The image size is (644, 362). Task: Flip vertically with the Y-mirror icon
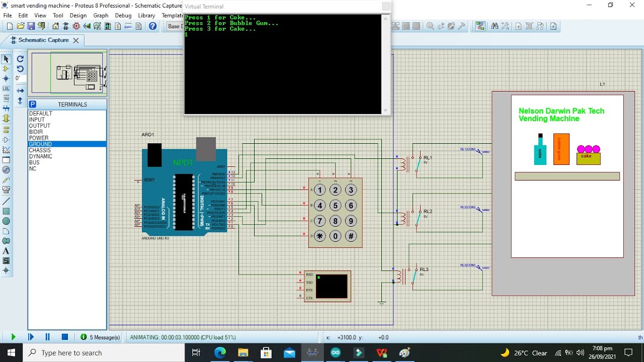(x=20, y=101)
